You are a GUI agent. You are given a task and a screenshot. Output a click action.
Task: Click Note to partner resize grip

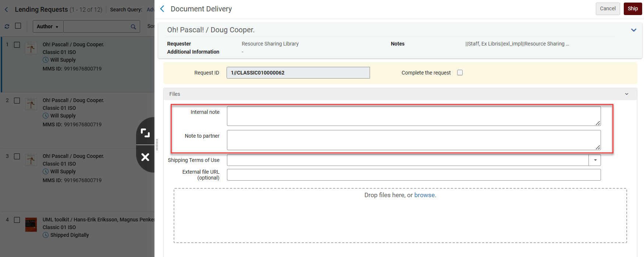coord(598,147)
